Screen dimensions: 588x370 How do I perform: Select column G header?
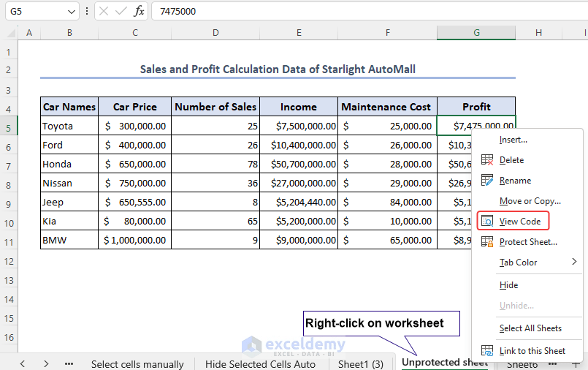[x=476, y=33]
